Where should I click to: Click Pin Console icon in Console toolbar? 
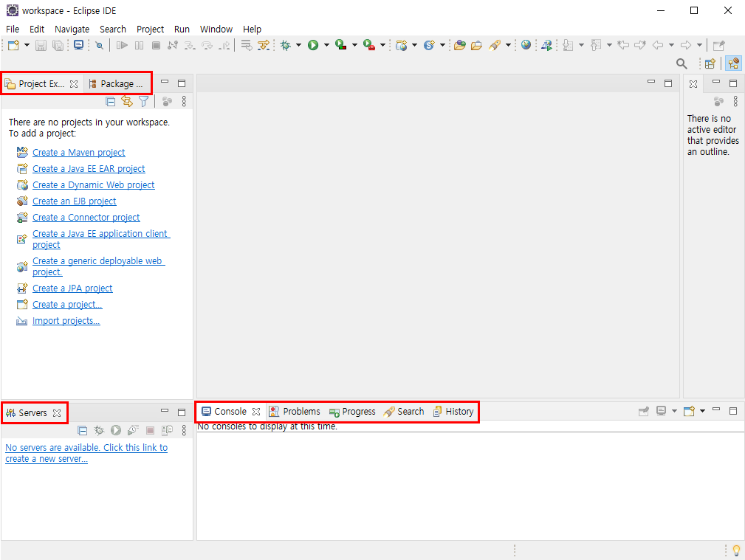tap(644, 412)
